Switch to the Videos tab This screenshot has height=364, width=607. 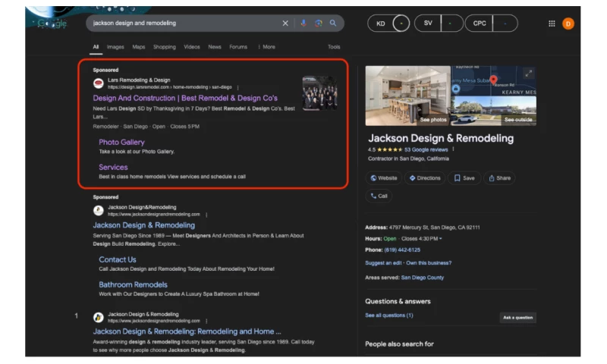pos(192,47)
